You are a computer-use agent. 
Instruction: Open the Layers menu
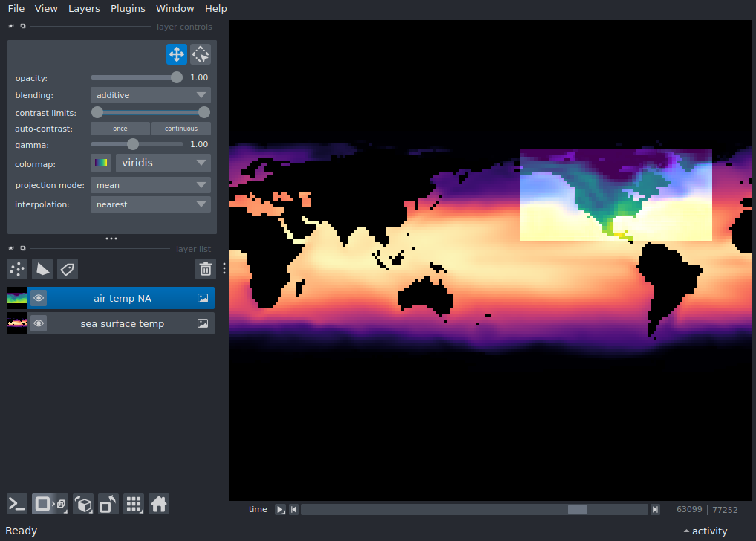[x=83, y=9]
